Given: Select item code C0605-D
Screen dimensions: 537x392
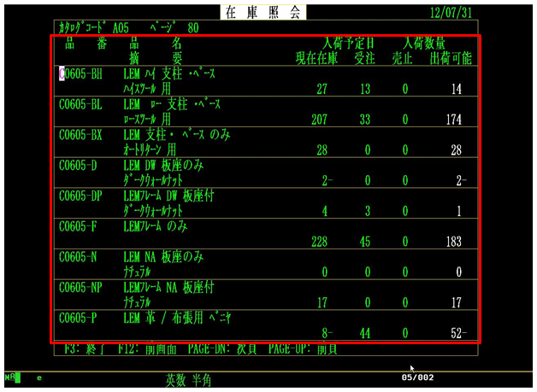Looking at the screenshot, I should (x=78, y=166).
